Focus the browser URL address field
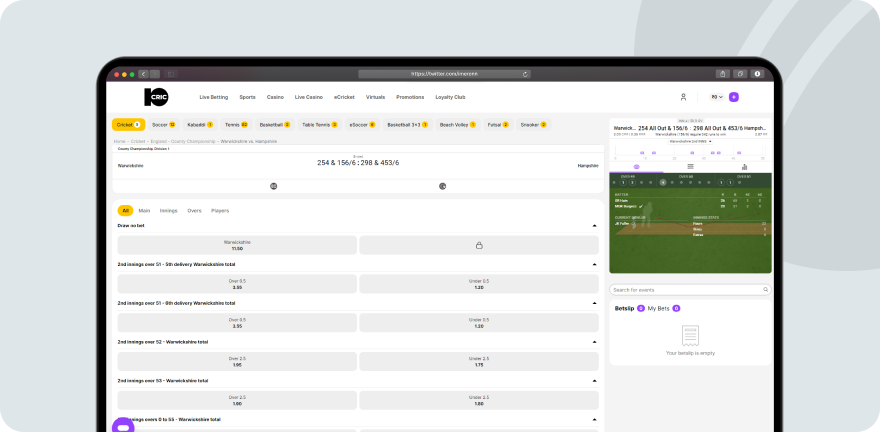880x432 pixels. (x=444, y=74)
